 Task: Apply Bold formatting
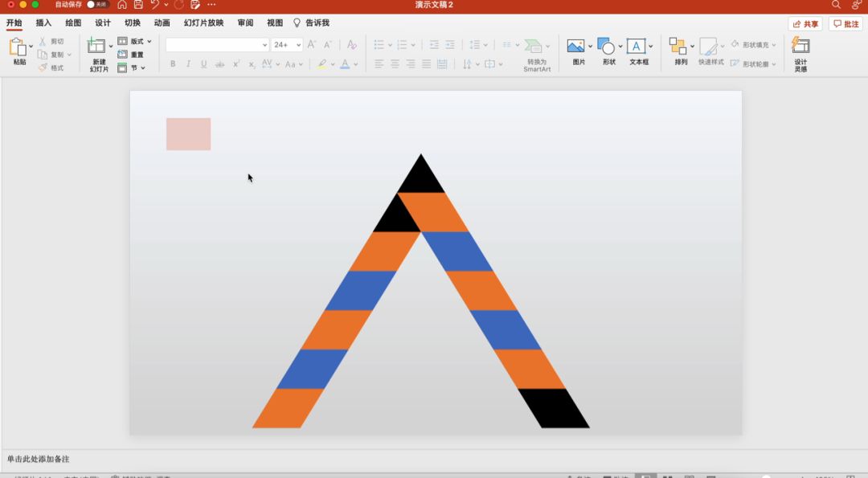[x=173, y=64]
